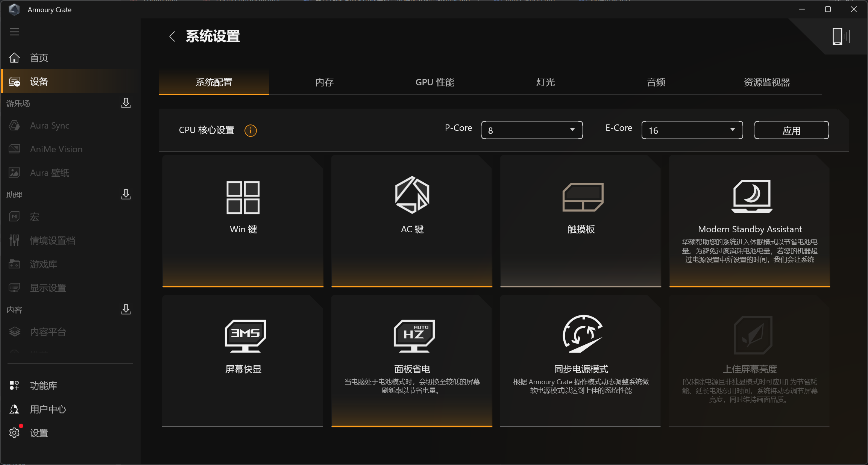Viewport: 868px width, 465px height.
Task: Switch to the 音频 tab
Action: tap(656, 82)
